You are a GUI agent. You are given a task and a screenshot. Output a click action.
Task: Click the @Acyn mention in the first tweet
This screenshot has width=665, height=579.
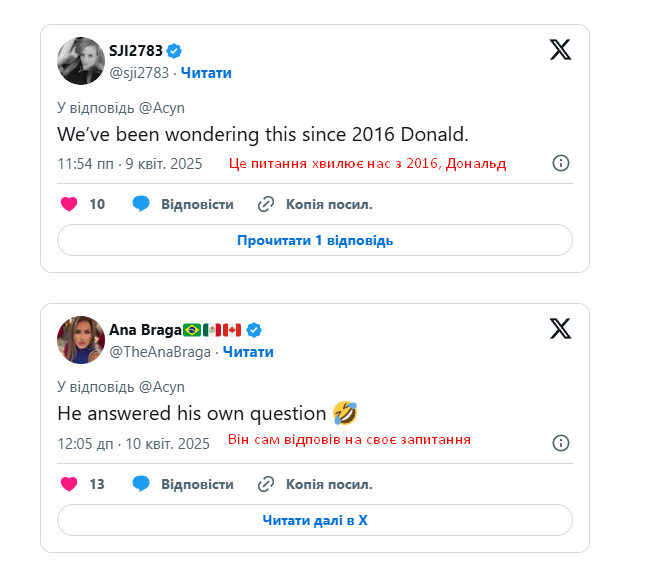click(x=162, y=107)
